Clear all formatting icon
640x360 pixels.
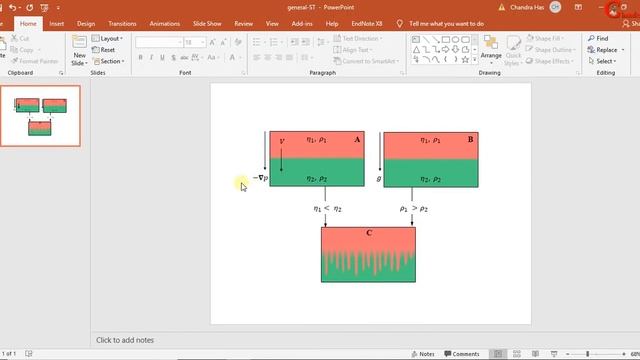(238, 42)
